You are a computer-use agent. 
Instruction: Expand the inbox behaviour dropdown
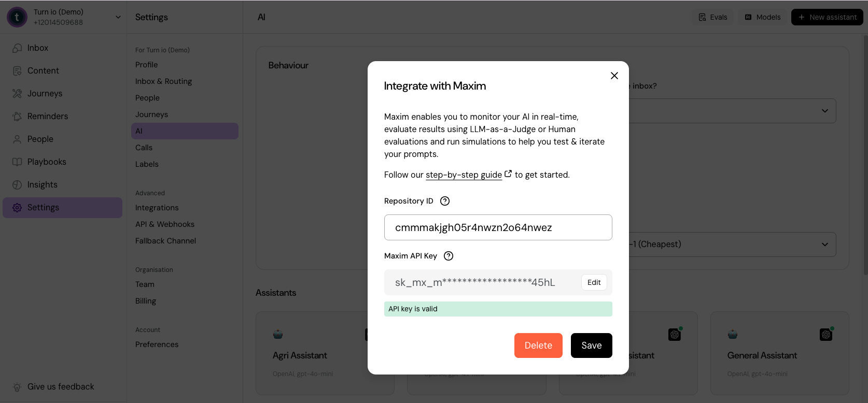click(824, 111)
